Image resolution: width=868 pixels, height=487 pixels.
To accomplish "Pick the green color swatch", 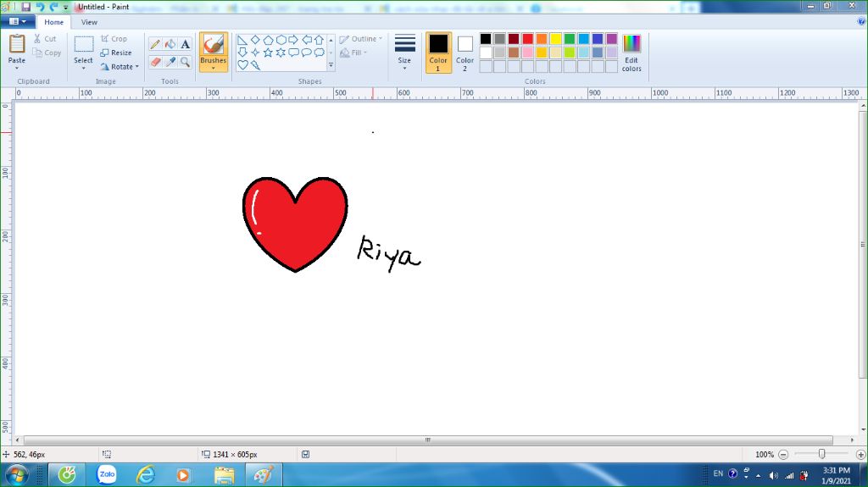I will [x=570, y=38].
